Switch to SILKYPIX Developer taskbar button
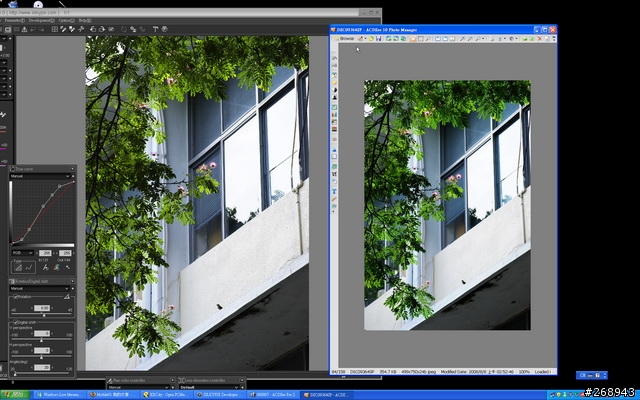The height and width of the screenshot is (400, 640). point(220,395)
